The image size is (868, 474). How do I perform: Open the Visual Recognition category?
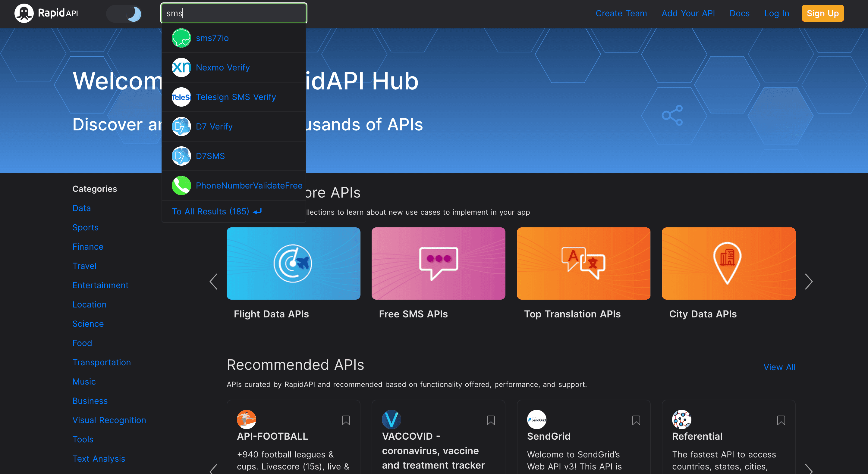[109, 420]
